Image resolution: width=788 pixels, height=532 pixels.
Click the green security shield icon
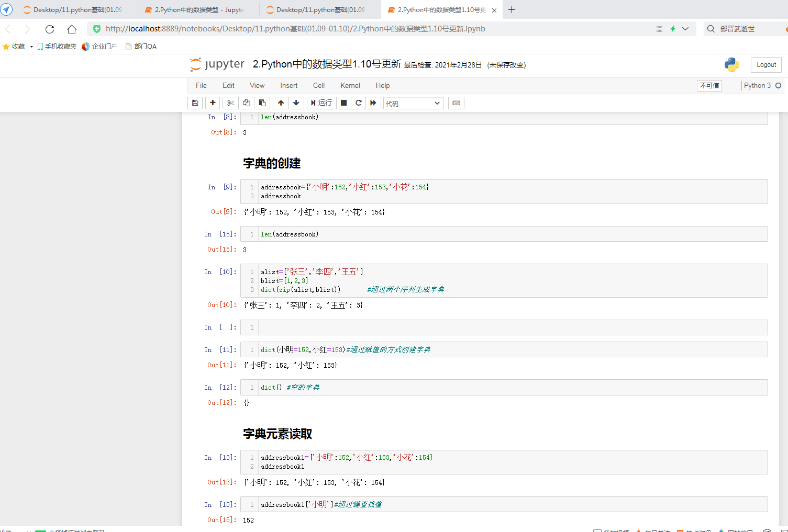96,29
